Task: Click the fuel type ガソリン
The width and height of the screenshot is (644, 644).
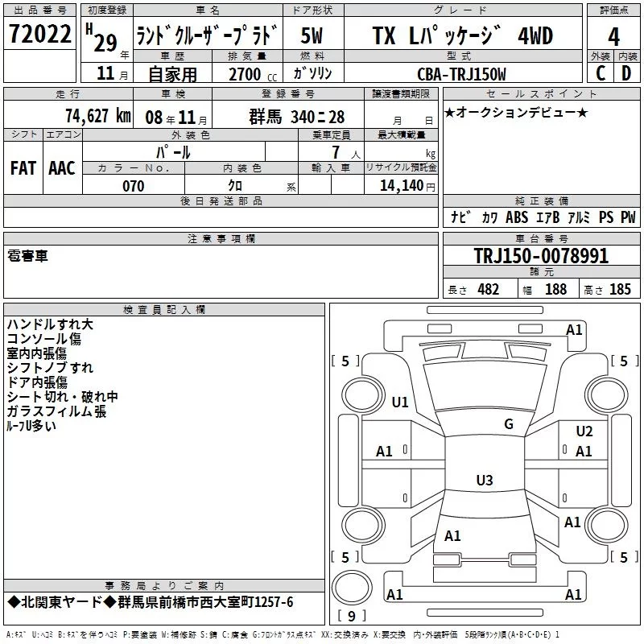Action: (x=312, y=73)
